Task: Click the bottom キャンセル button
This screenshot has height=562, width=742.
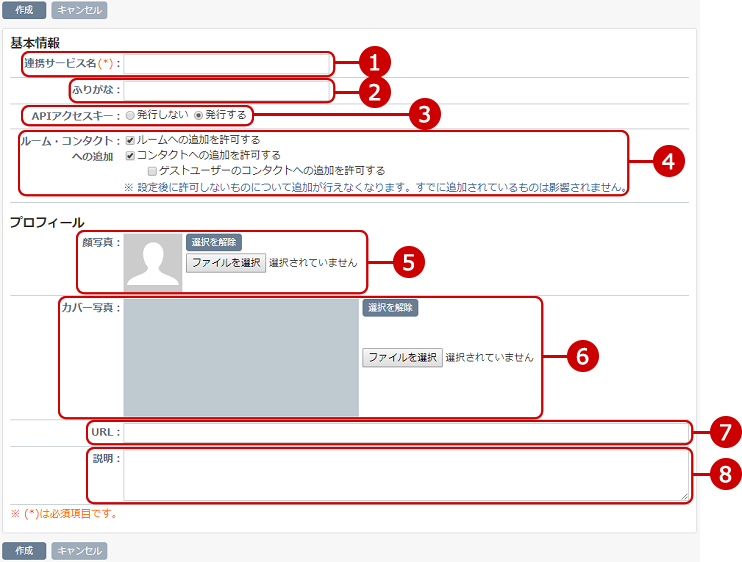Action: point(79,551)
